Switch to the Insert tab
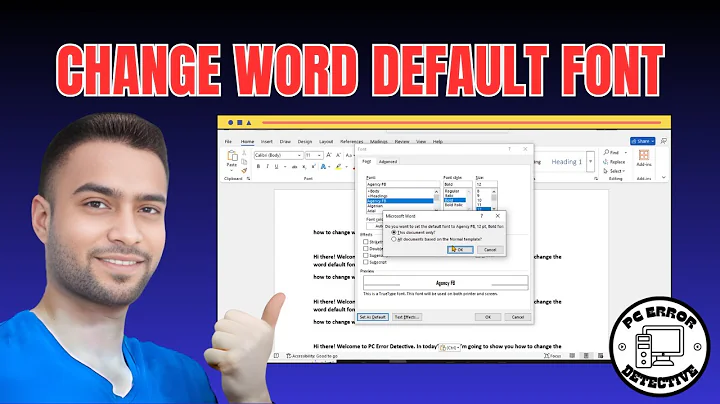This screenshot has width=720, height=404. (267, 141)
